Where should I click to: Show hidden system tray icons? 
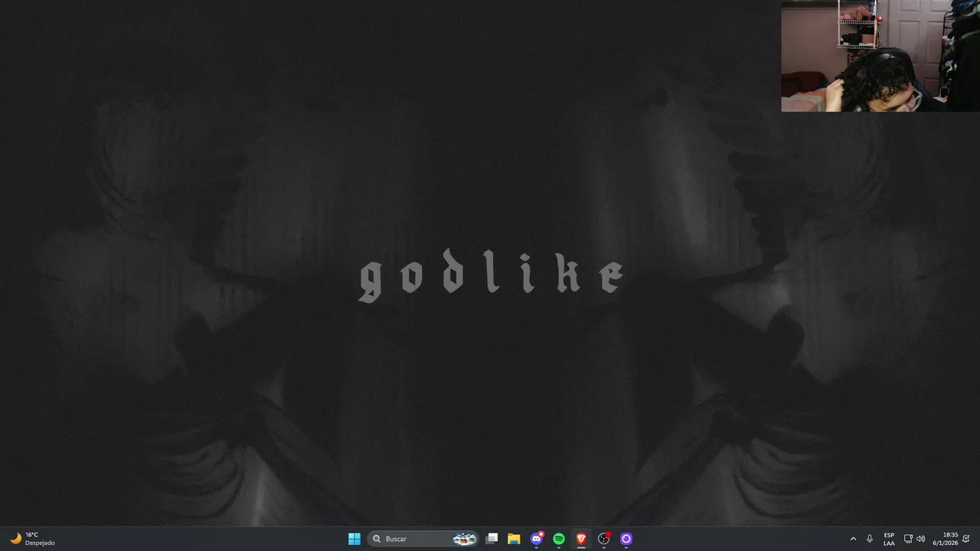tap(853, 539)
